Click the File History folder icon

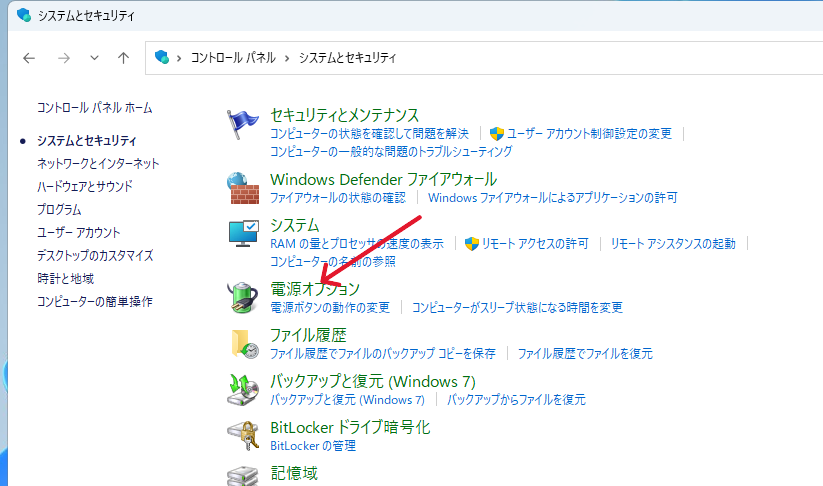click(x=244, y=343)
